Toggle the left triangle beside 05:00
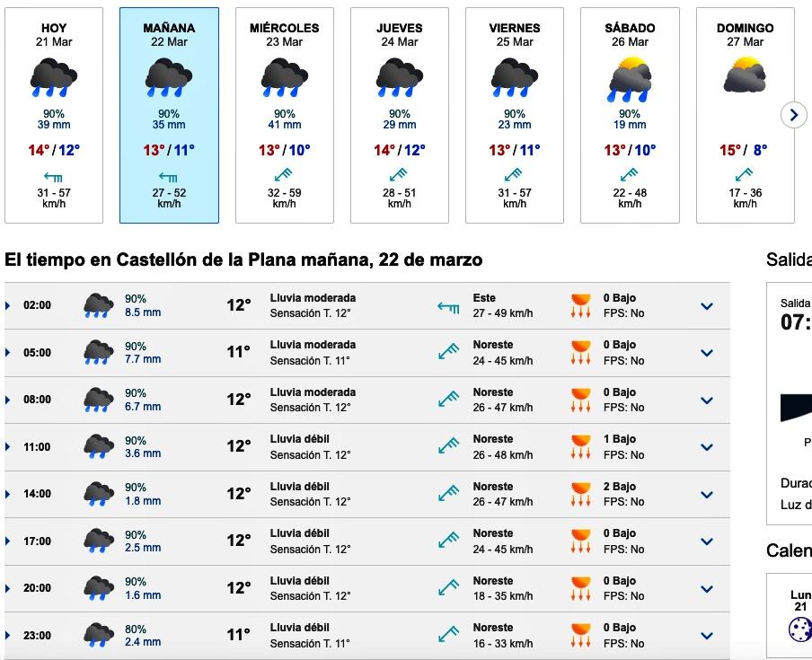 pyautogui.click(x=8, y=353)
